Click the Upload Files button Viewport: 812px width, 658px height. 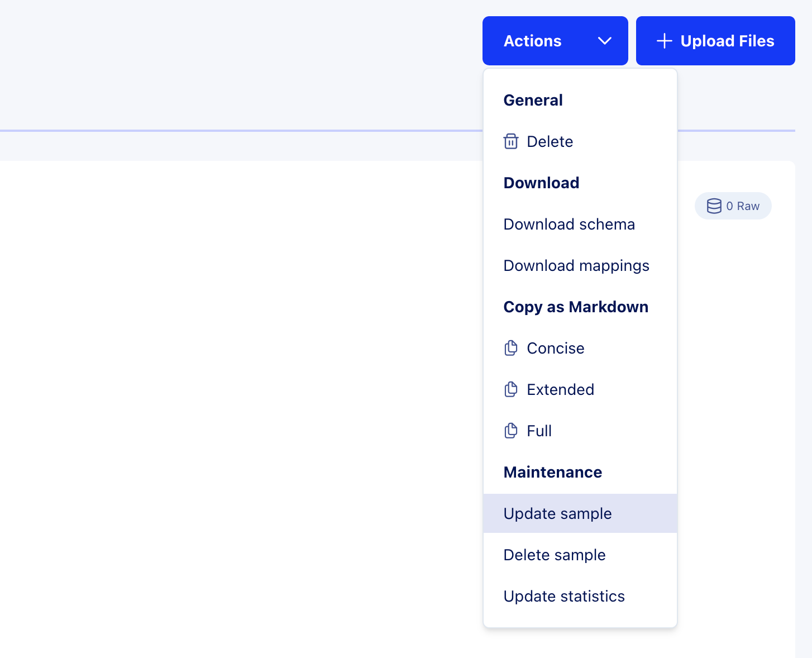pos(715,41)
